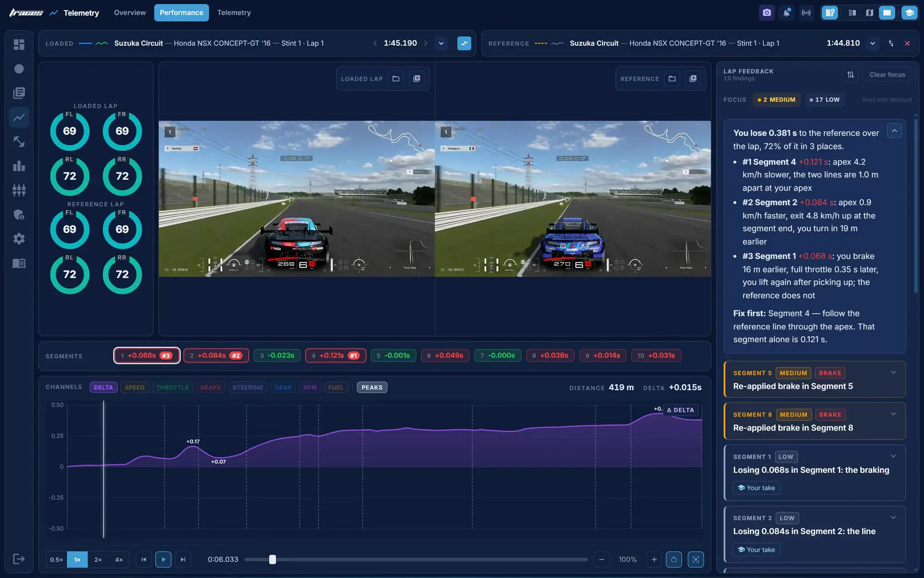Set playback speed to 2×
Viewport: 924px width, 578px height.
(x=98, y=560)
